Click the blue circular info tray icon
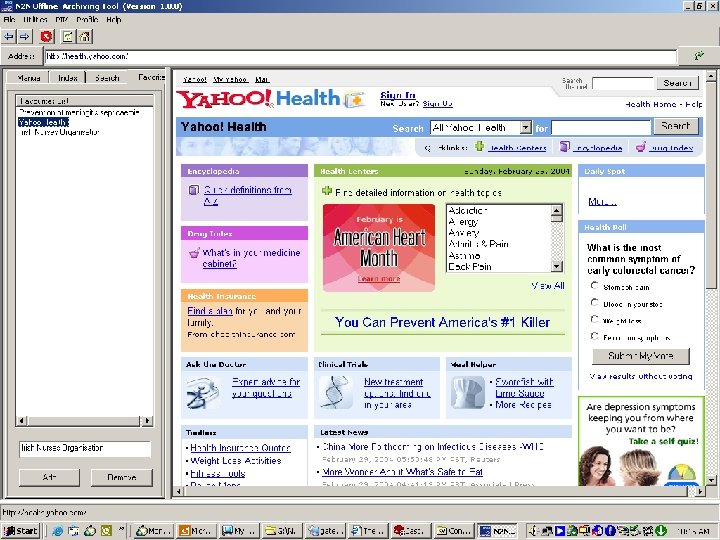The width and height of the screenshot is (720, 540). [610, 531]
